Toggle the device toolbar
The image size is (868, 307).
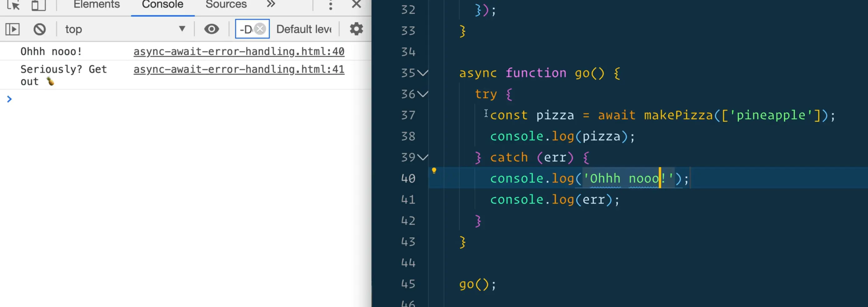click(39, 5)
